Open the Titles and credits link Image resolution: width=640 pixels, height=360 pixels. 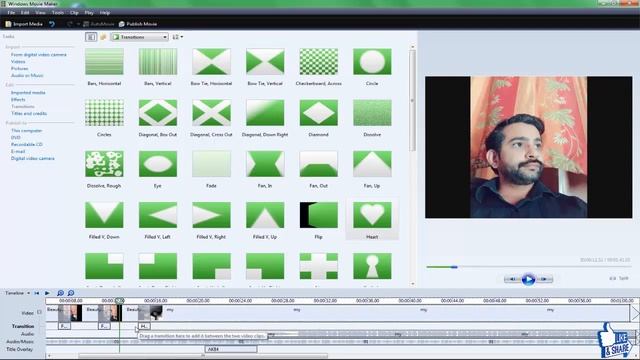click(x=29, y=113)
